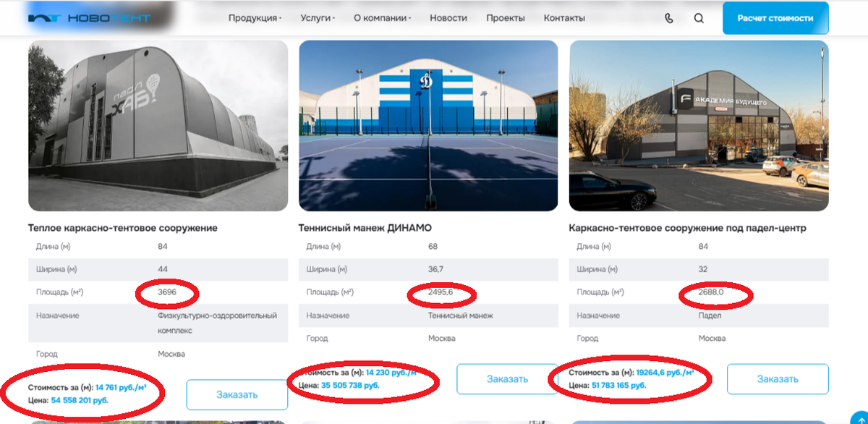The width and height of the screenshot is (868, 424).
Task: Click the phone handset icon in the header
Action: coord(668,18)
